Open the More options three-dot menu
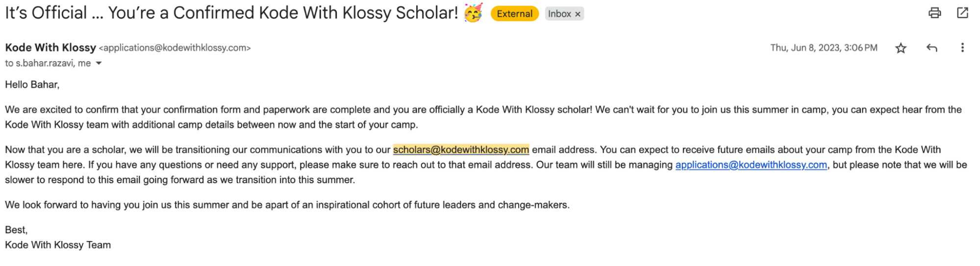The width and height of the screenshot is (980, 266). [x=962, y=48]
